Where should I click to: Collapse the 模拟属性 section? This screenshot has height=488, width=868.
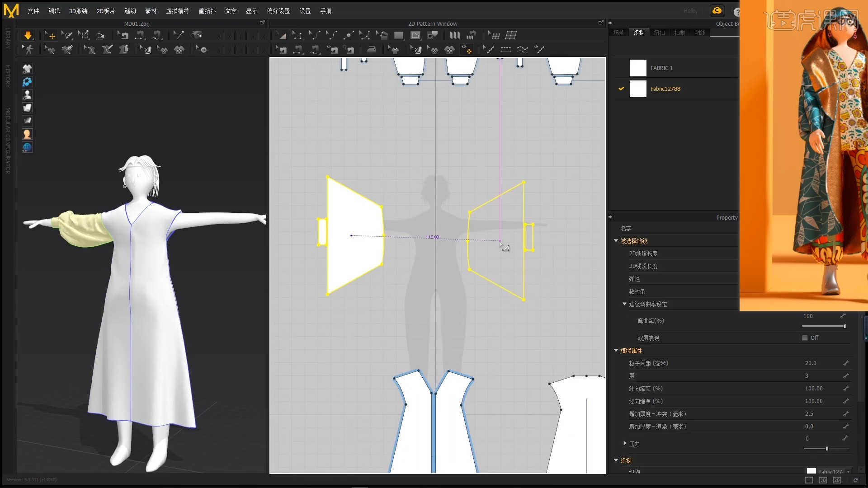pos(616,351)
